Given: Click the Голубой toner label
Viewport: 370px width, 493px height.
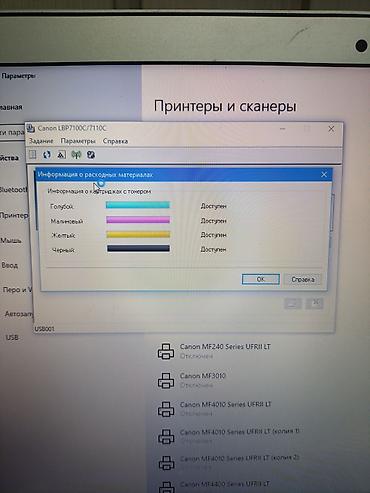Looking at the screenshot, I should (62, 206).
